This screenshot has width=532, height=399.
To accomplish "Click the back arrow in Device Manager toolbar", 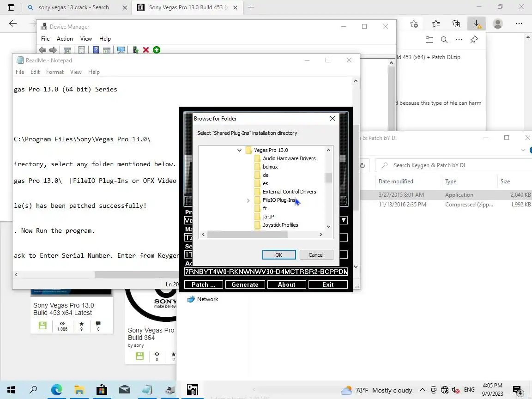I will [42, 50].
